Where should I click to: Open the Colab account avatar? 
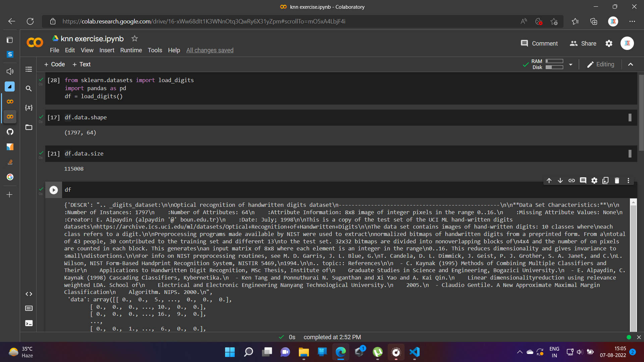(627, 43)
